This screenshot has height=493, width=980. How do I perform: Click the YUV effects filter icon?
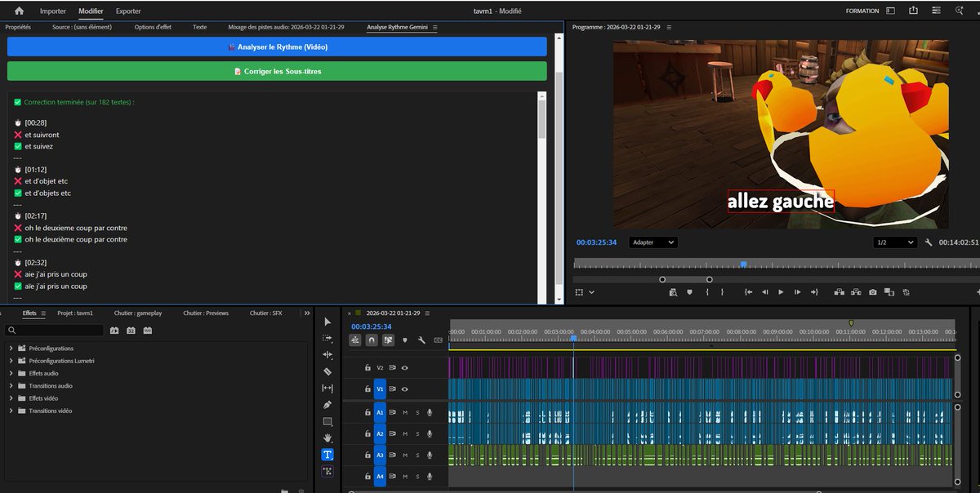click(x=148, y=331)
